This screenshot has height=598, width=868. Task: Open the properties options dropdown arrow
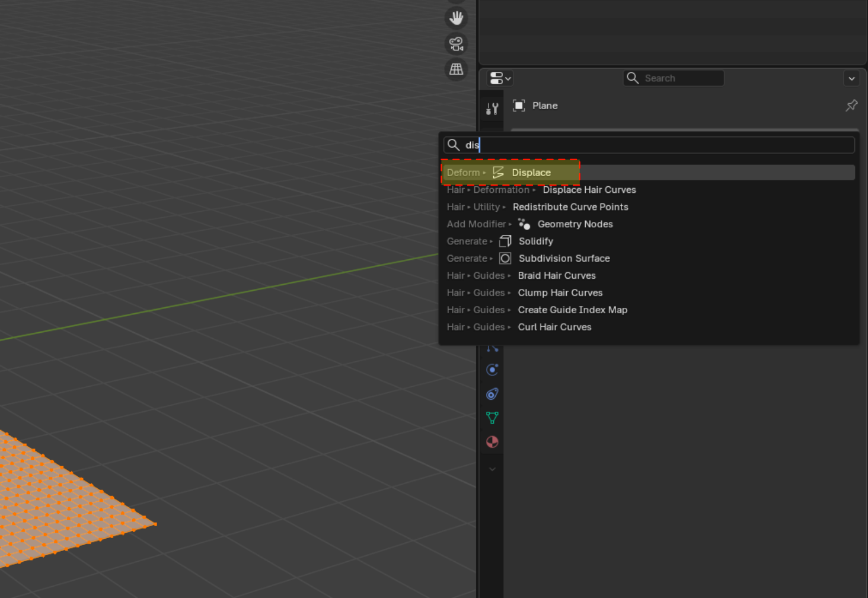851,78
